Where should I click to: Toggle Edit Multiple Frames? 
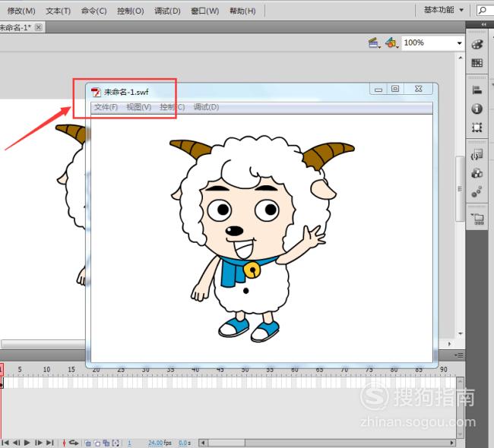(106, 443)
